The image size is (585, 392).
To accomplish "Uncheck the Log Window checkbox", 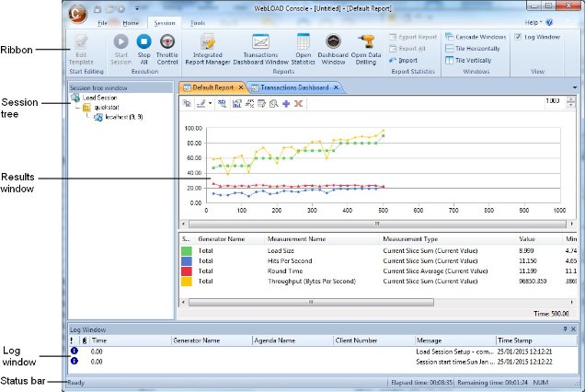I will tap(517, 37).
